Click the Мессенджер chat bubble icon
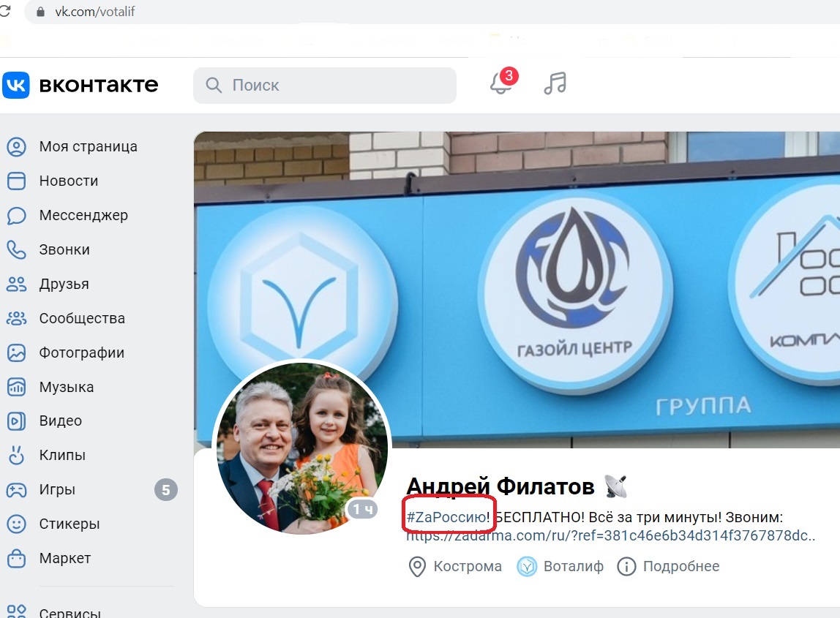Image resolution: width=840 pixels, height=618 pixels. pos(16,215)
